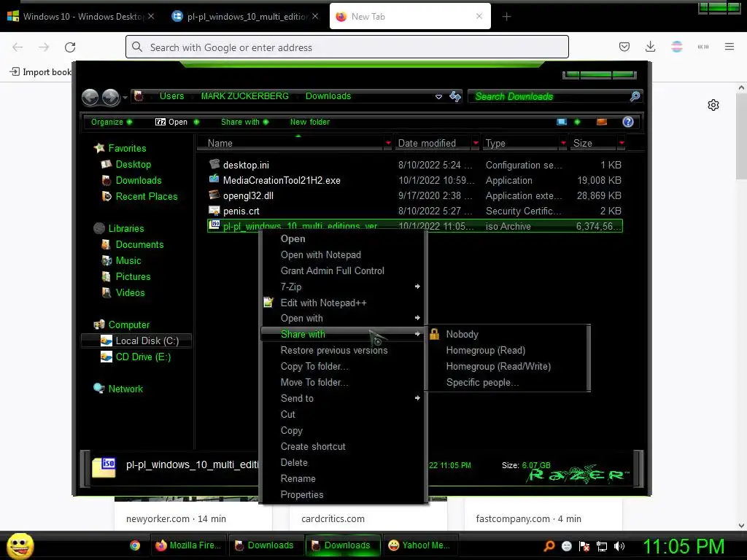Click the Action Center flag tray icon

coord(584,546)
